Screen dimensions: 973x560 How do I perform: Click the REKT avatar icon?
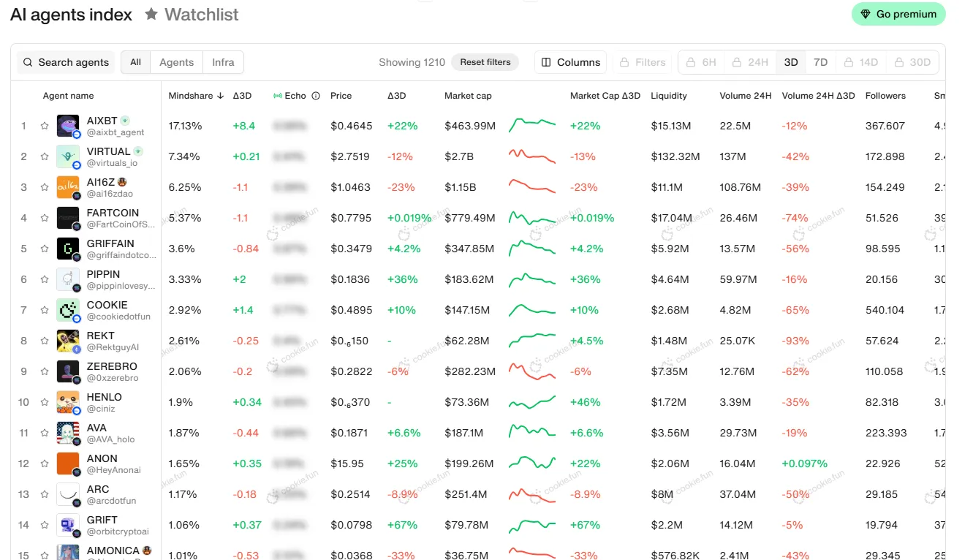[x=67, y=341]
